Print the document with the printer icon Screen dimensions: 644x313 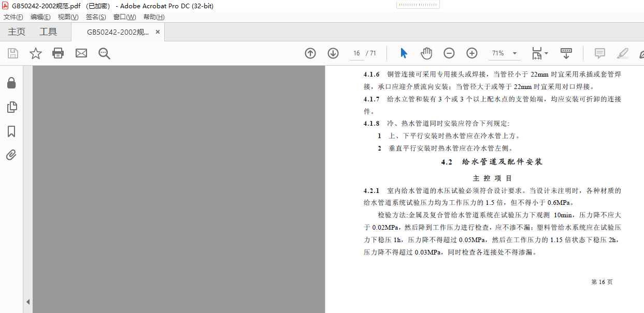pos(58,53)
